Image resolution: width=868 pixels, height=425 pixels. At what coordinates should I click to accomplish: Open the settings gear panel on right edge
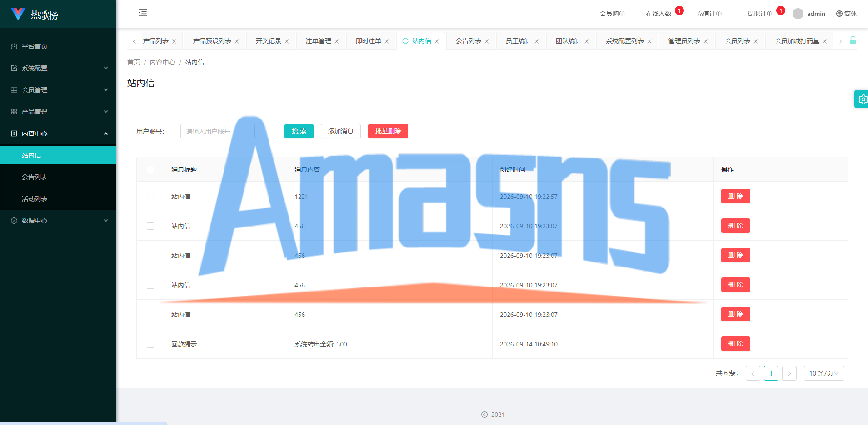[862, 99]
